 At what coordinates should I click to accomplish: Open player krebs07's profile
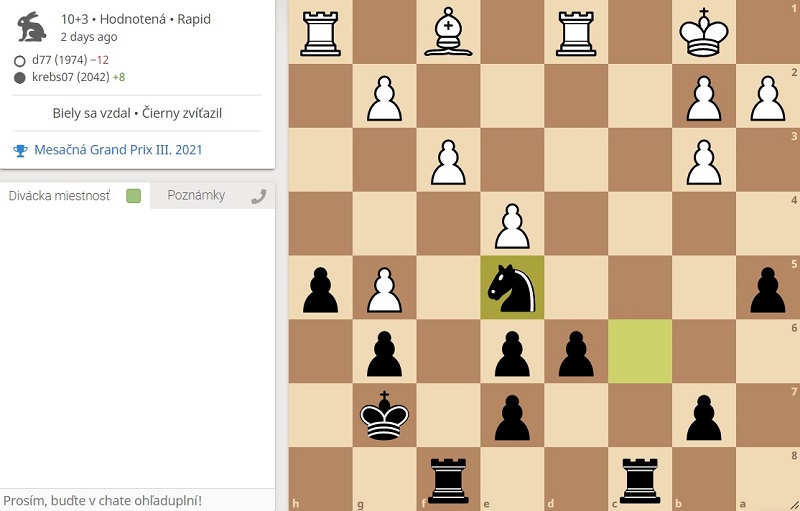[x=56, y=77]
